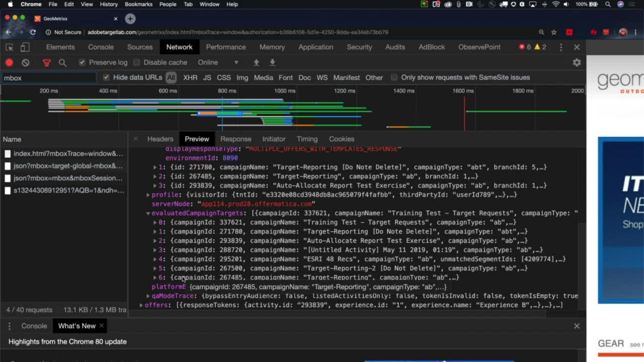Search within network requests
Screen dimensions: 644x362
[x=63, y=63]
